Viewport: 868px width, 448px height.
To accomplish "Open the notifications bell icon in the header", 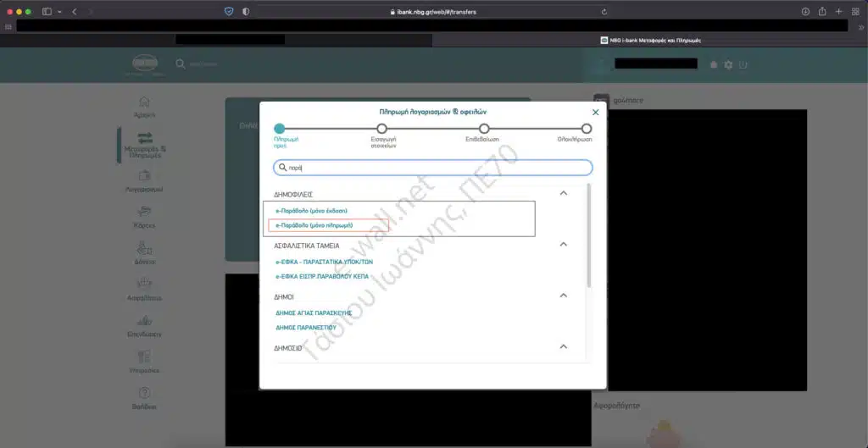I will (714, 64).
